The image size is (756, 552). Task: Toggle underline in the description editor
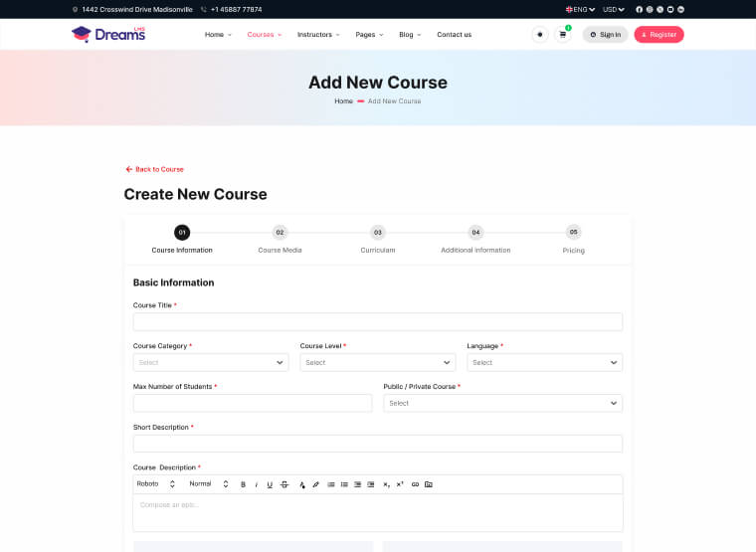pyautogui.click(x=270, y=484)
